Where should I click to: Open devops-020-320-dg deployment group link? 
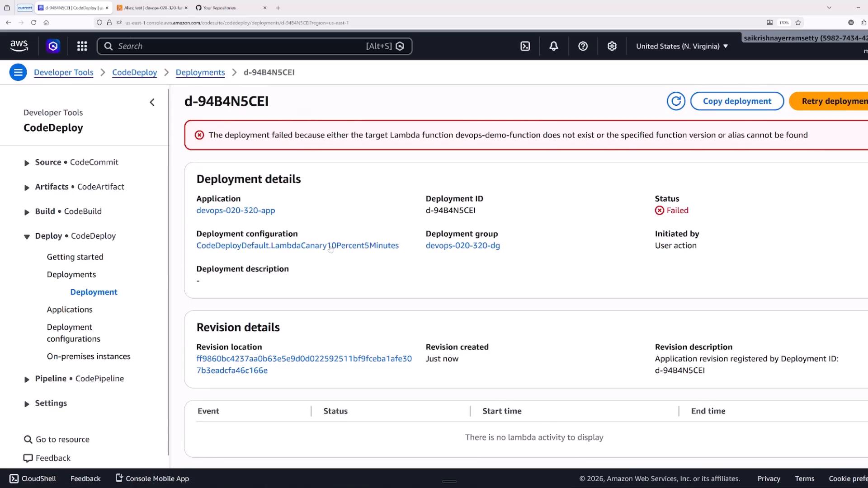click(x=462, y=245)
